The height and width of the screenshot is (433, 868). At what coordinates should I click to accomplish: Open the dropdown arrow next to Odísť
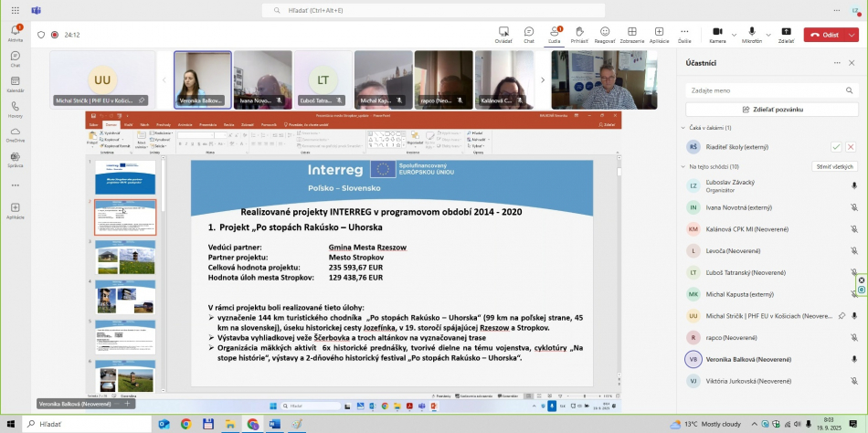pos(852,35)
